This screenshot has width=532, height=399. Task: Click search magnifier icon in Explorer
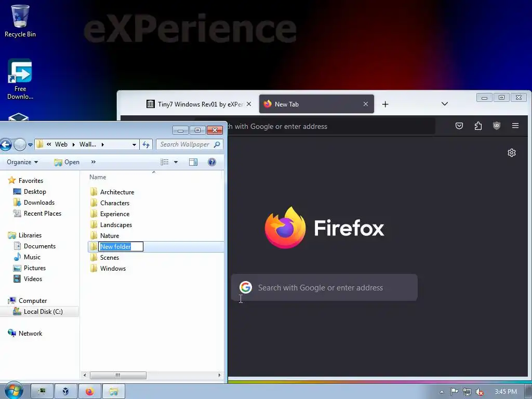pos(217,144)
